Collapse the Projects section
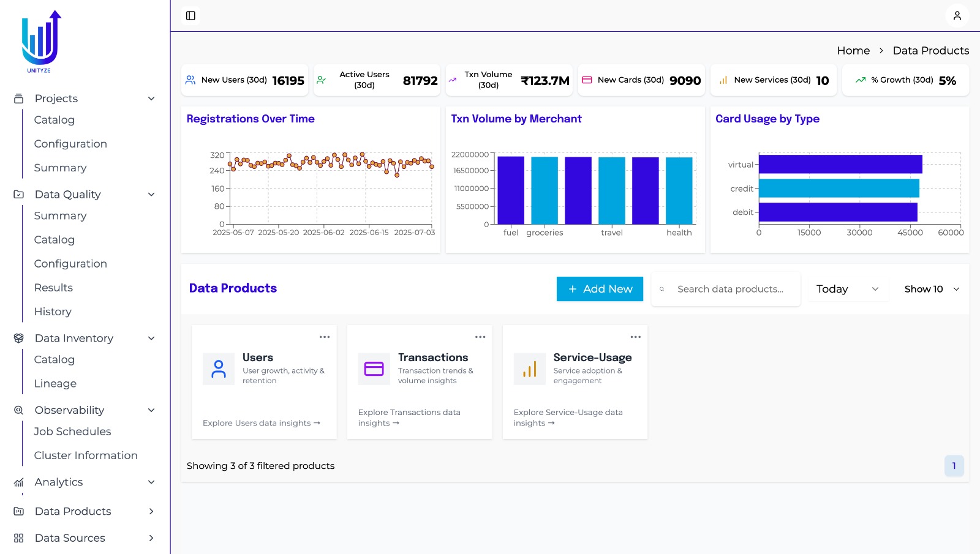The height and width of the screenshot is (554, 980). coord(151,99)
